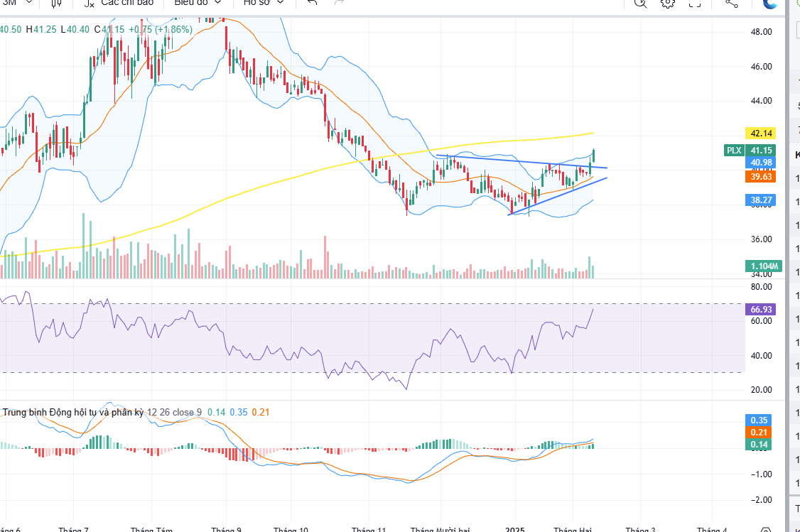800x532 pixels.
Task: Open the quick search magnifier icon
Action: click(x=640, y=3)
